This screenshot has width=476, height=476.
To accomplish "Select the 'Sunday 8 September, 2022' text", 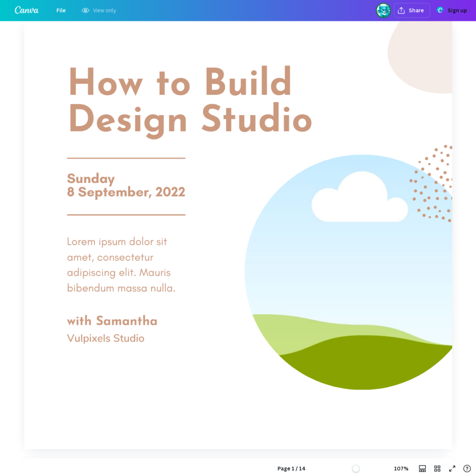I will click(126, 185).
